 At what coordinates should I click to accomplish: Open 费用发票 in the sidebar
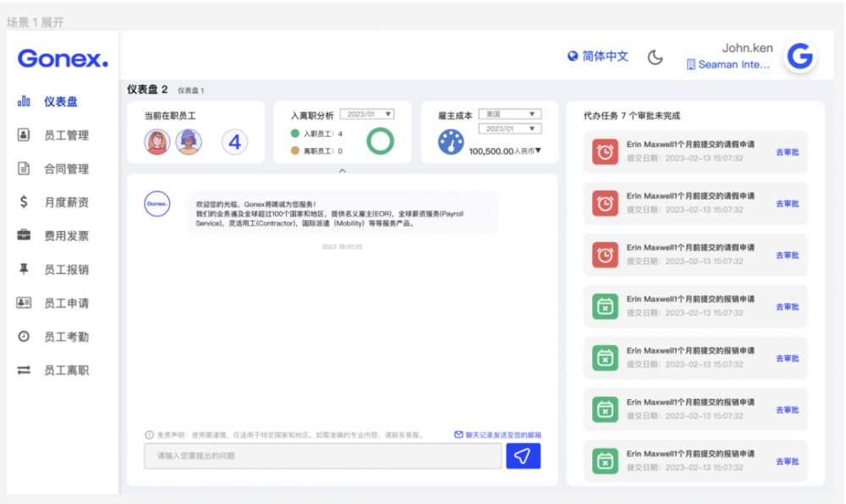pos(66,236)
